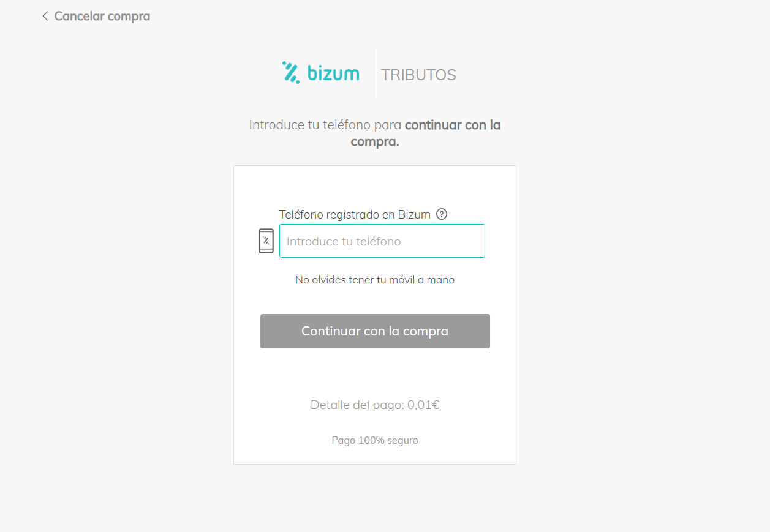This screenshot has height=532, width=770.
Task: Click the Bizum logo symbol
Action: tap(291, 72)
